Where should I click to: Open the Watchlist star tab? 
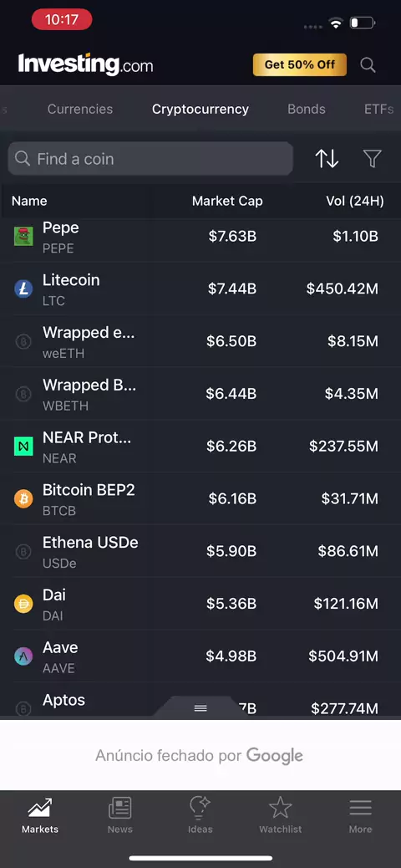[281, 814]
